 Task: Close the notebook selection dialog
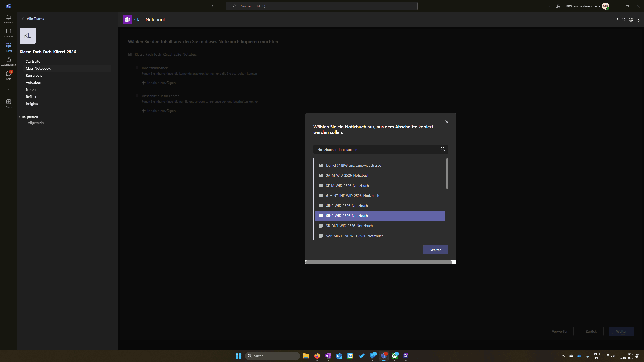point(447,122)
